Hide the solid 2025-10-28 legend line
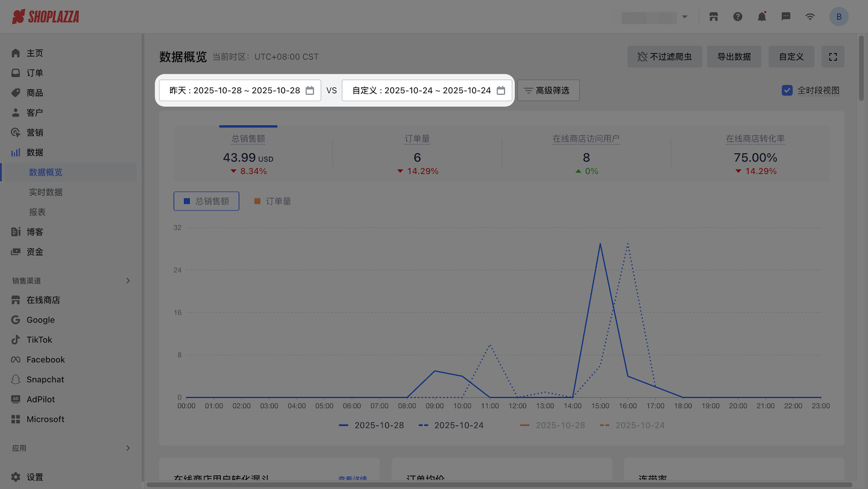The height and width of the screenshot is (489, 868). pos(372,426)
